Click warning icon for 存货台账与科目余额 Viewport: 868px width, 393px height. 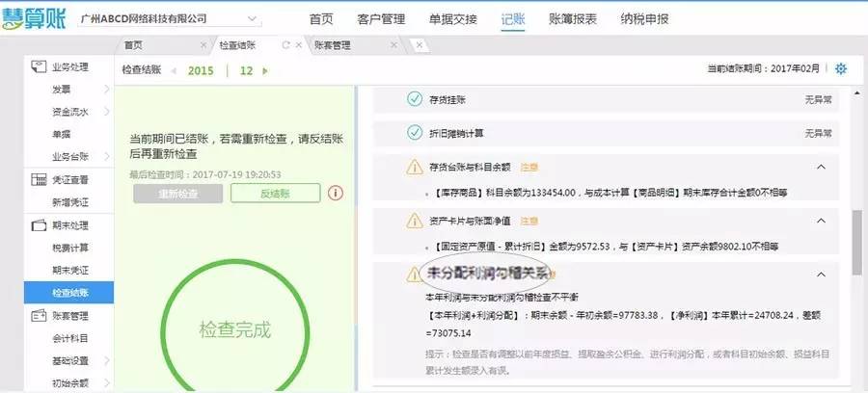[x=414, y=167]
